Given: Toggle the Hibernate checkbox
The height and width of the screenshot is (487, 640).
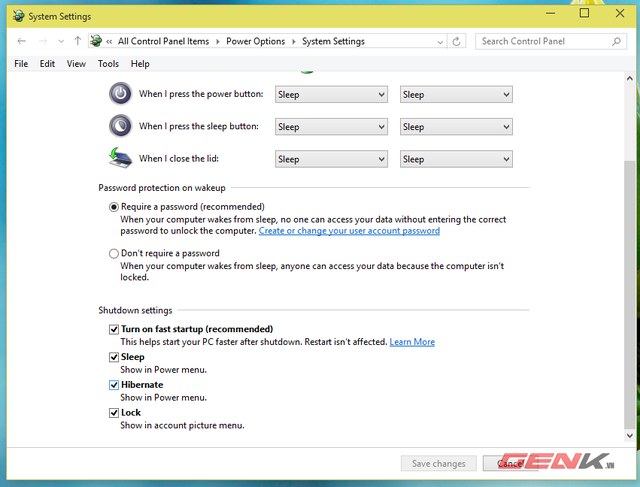Looking at the screenshot, I should click(114, 385).
